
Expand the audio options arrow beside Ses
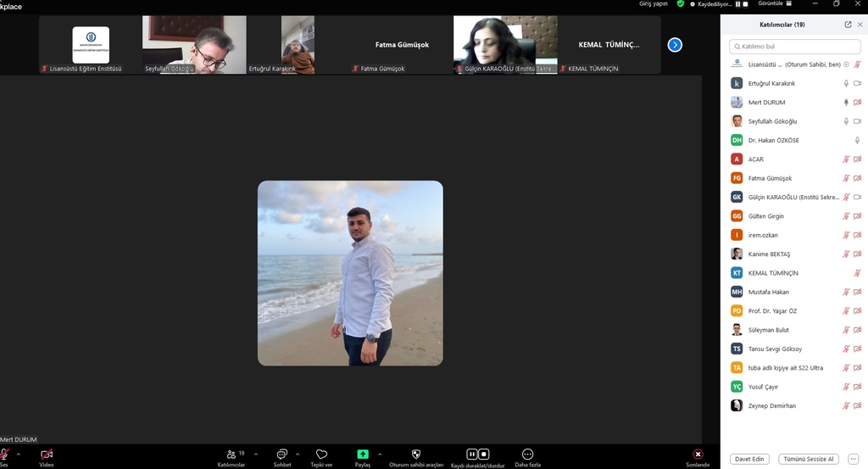pos(18,454)
